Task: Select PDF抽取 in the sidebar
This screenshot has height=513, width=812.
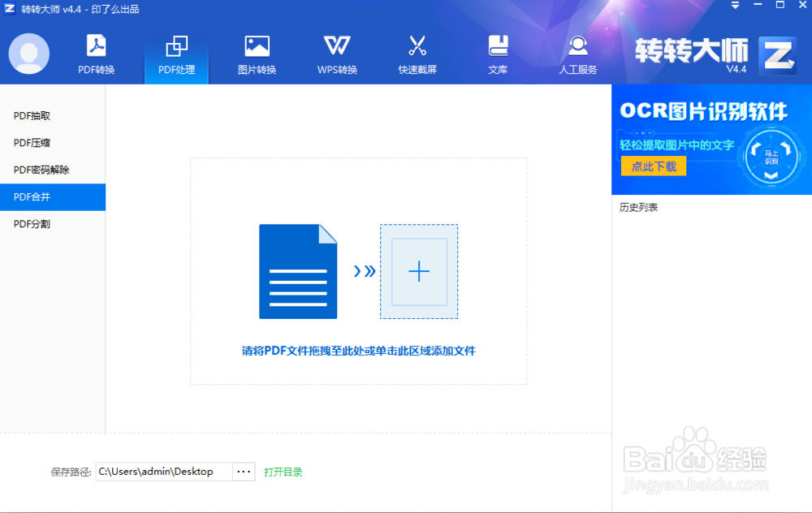Action: (53, 116)
